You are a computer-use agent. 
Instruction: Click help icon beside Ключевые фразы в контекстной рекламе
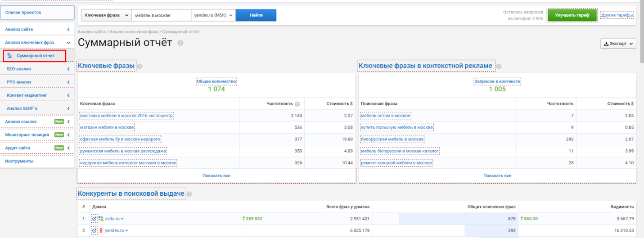pyautogui.click(x=499, y=67)
